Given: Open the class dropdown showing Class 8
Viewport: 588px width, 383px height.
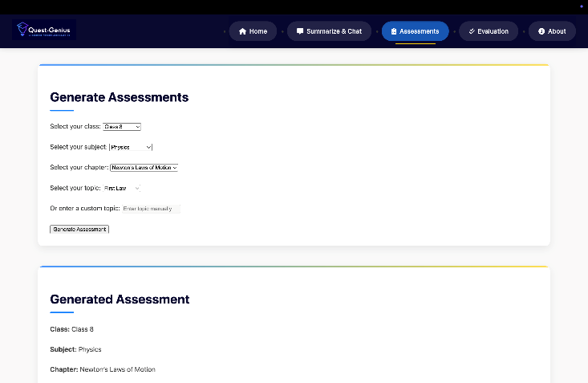Looking at the screenshot, I should pyautogui.click(x=122, y=127).
